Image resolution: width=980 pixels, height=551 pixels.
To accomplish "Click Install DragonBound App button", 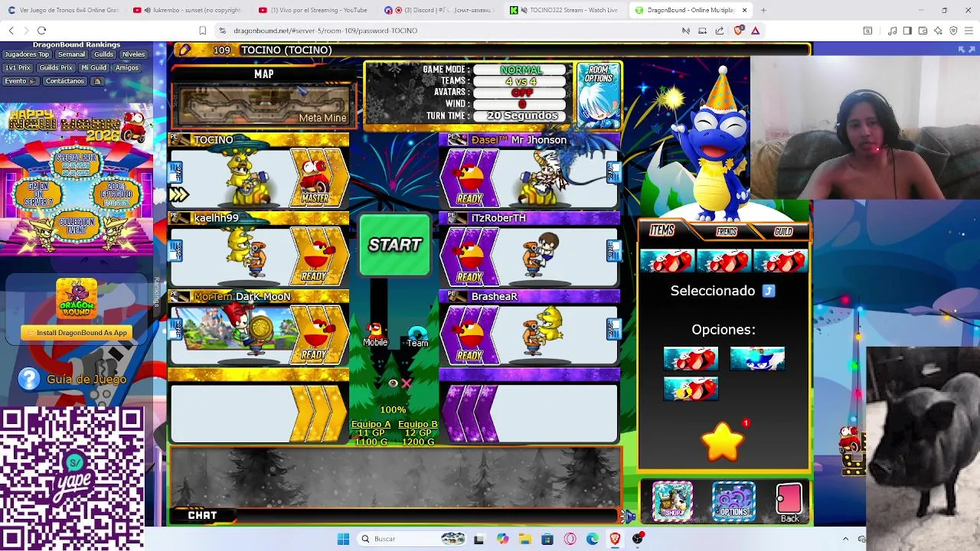I will [76, 333].
